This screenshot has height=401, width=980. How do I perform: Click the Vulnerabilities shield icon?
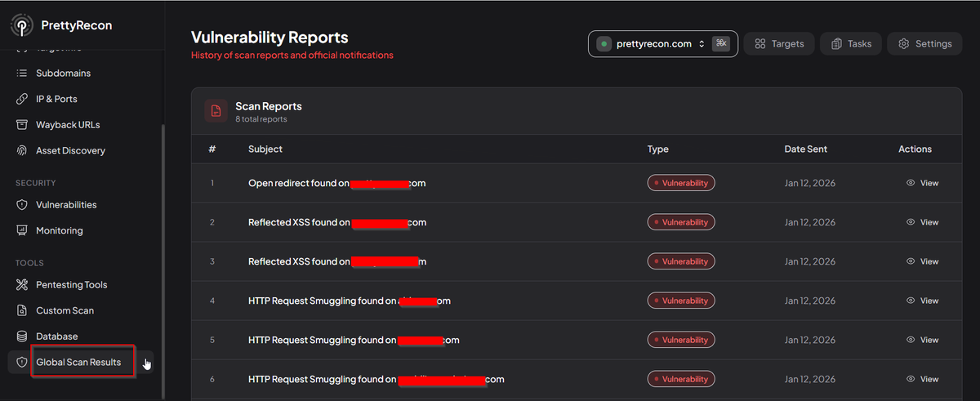coord(22,205)
